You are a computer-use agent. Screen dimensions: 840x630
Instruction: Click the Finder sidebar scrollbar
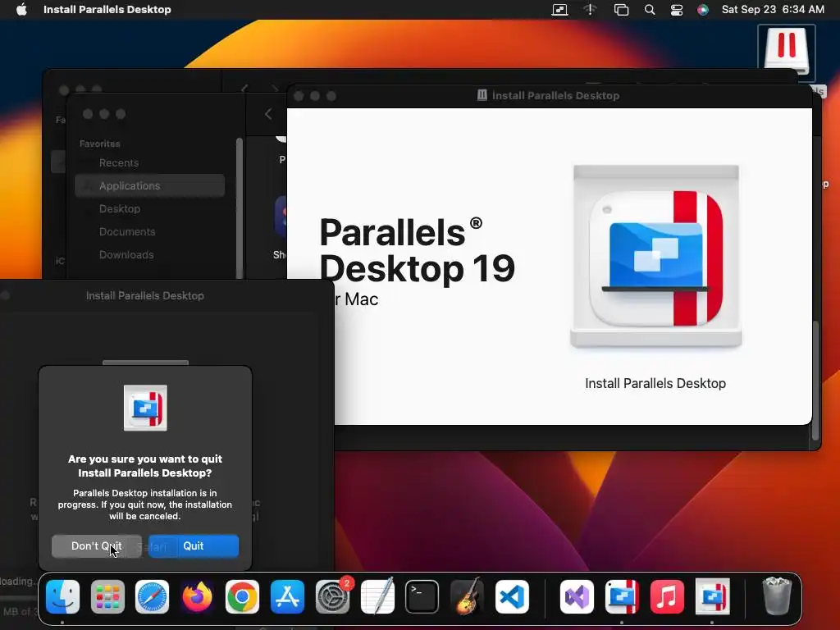pos(240,208)
